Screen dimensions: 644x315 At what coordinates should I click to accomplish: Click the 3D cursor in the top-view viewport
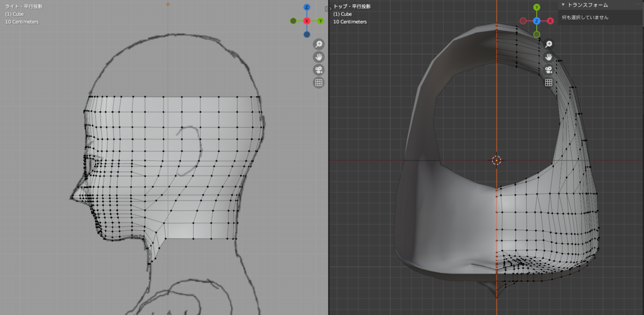(496, 160)
